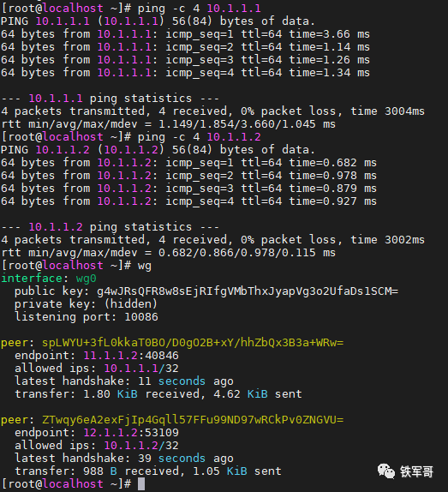Click the terminal cursor block at prompt
448x492 pixels.
point(141,483)
